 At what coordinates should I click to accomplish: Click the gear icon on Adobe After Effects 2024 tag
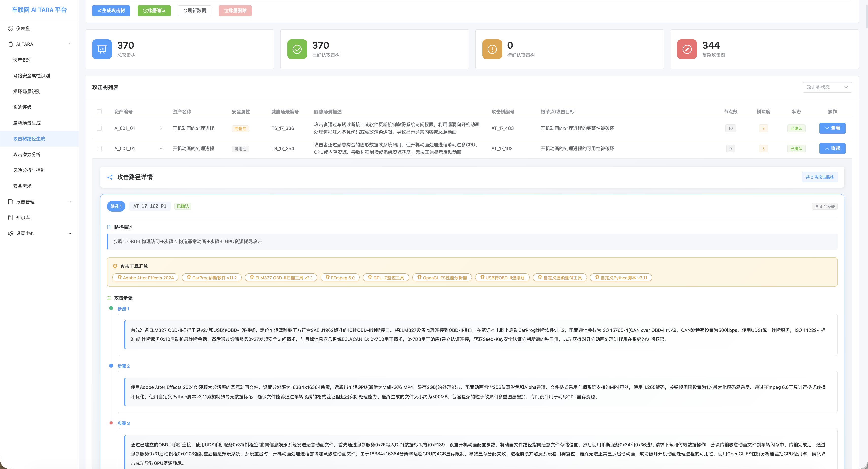(x=119, y=277)
